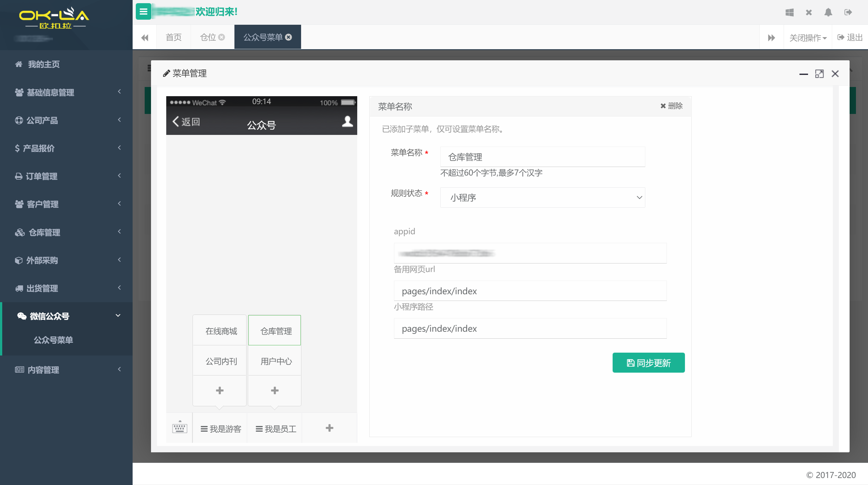Click the 备用网页url input field

click(x=530, y=291)
